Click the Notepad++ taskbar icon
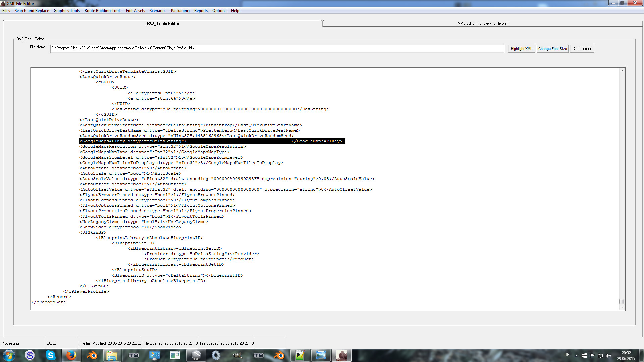 click(300, 355)
